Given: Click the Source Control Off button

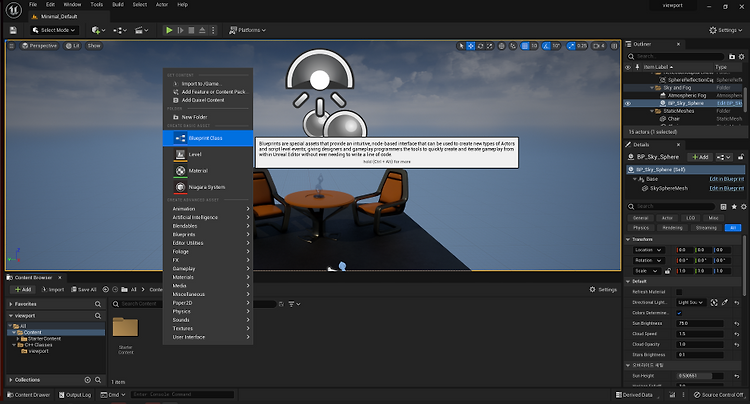Looking at the screenshot, I should (719, 395).
